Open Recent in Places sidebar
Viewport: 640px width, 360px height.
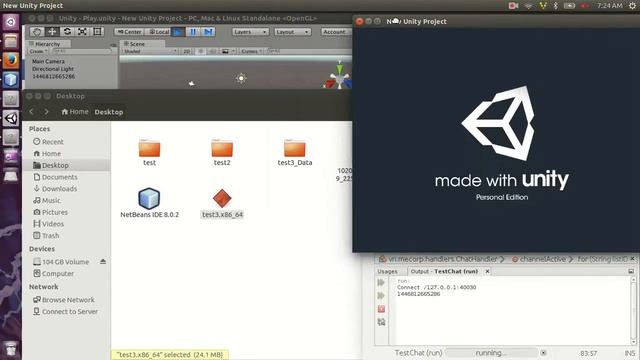(x=48, y=142)
